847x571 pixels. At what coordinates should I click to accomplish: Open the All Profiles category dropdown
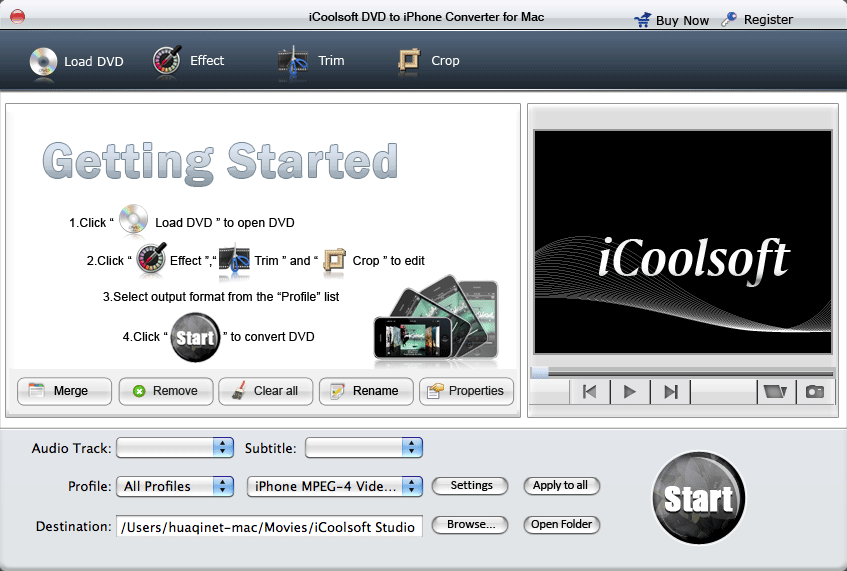coord(175,486)
